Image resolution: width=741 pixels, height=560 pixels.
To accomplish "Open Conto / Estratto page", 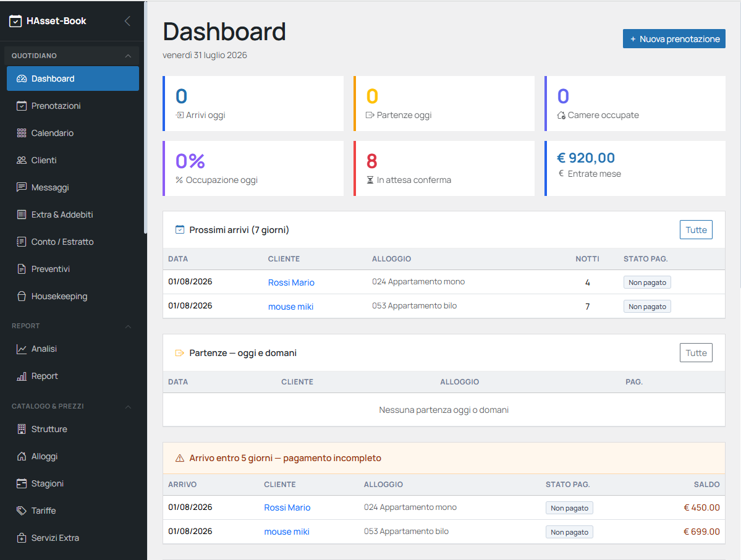I will point(73,242).
